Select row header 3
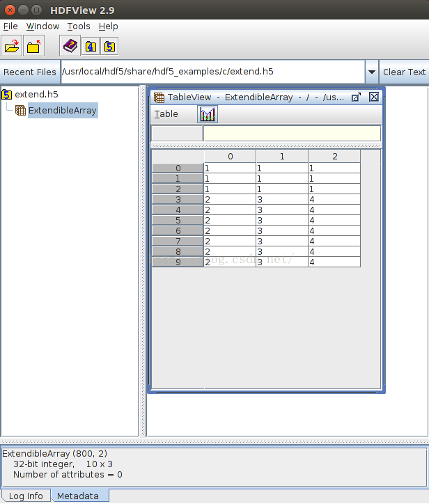The height and width of the screenshot is (504, 429). coord(178,200)
